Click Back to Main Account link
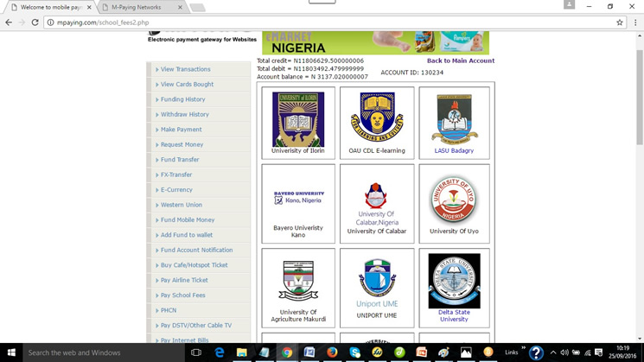The width and height of the screenshot is (644, 362). point(461,60)
